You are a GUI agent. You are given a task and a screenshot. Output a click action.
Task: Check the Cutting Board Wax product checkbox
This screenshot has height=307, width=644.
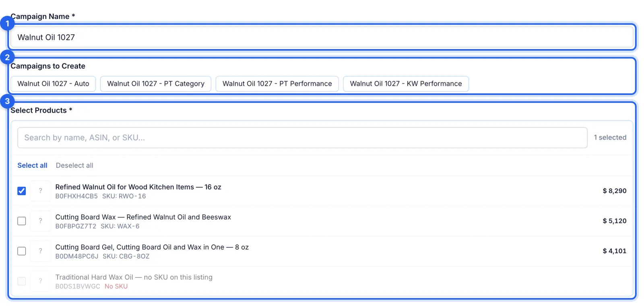click(x=22, y=221)
